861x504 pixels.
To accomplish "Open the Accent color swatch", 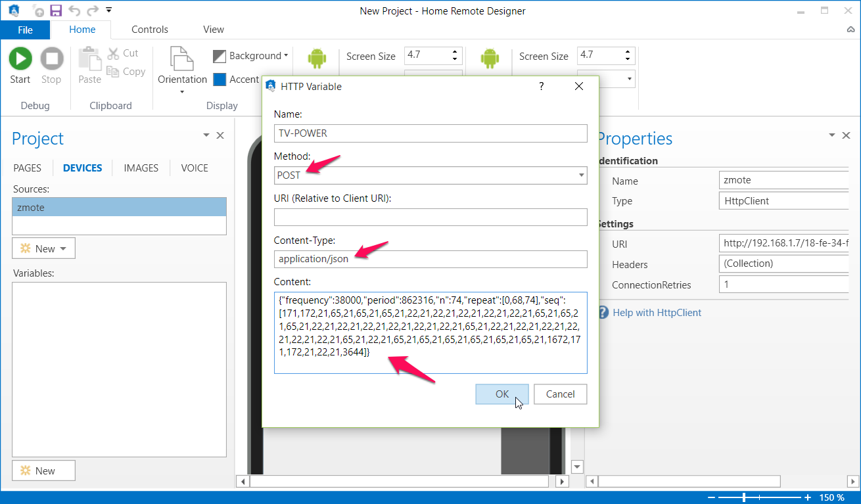I will pyautogui.click(x=220, y=80).
